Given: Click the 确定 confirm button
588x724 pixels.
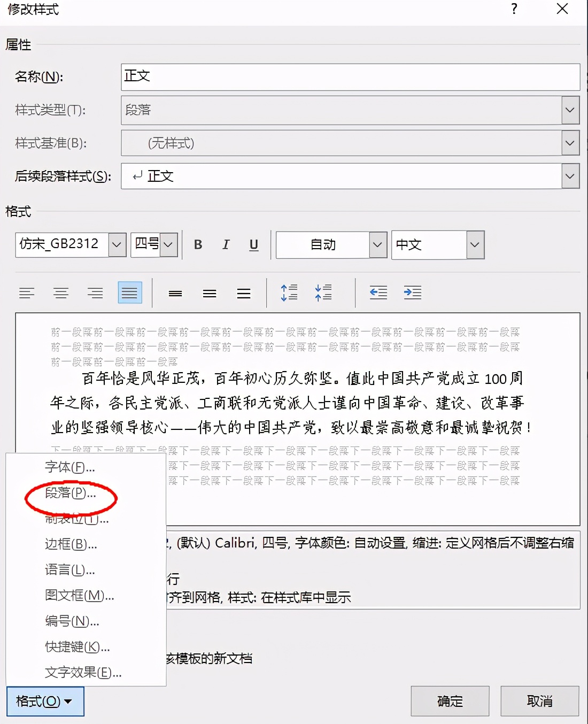Looking at the screenshot, I should click(450, 701).
